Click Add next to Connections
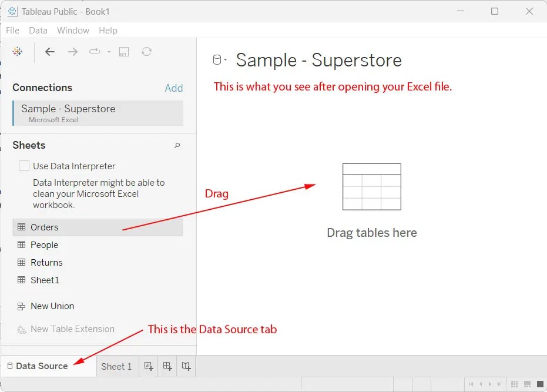The width and height of the screenshot is (547, 392). point(174,88)
